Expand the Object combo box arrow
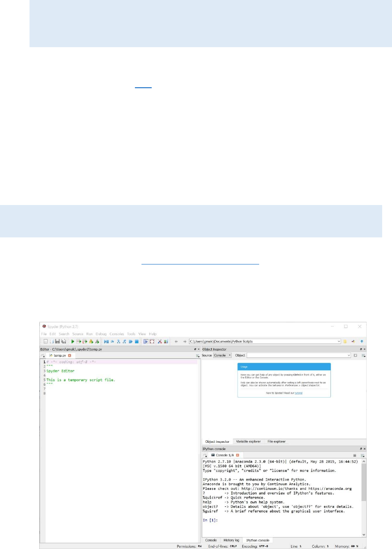 (349, 355)
